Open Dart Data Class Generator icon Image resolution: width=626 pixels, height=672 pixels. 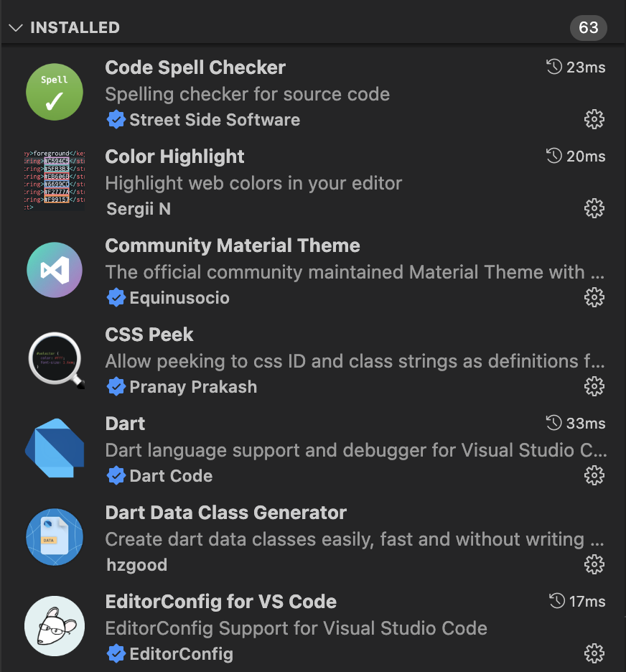tap(55, 537)
